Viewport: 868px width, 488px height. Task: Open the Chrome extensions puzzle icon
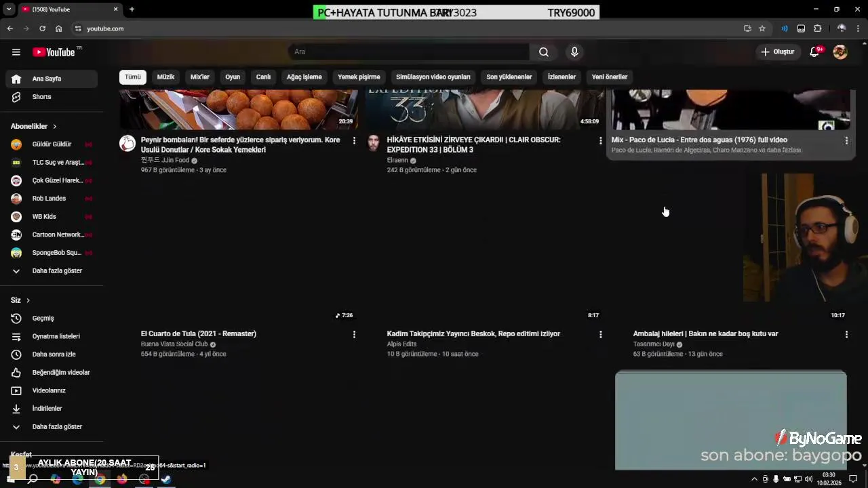coord(817,28)
